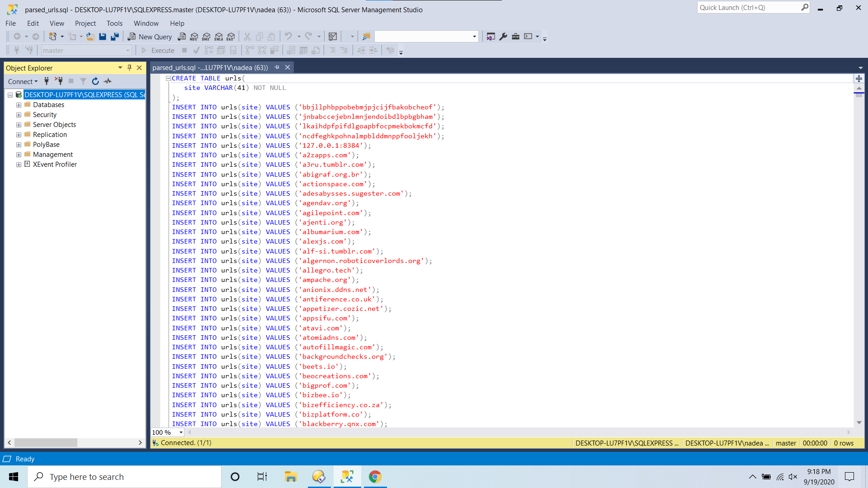Image resolution: width=868 pixels, height=488 pixels.
Task: Expand the Security folder
Action: pyautogui.click(x=19, y=115)
